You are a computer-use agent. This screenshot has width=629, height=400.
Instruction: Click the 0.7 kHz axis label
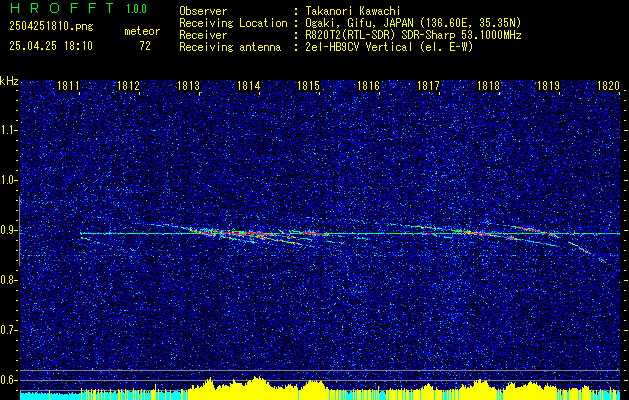[9, 330]
